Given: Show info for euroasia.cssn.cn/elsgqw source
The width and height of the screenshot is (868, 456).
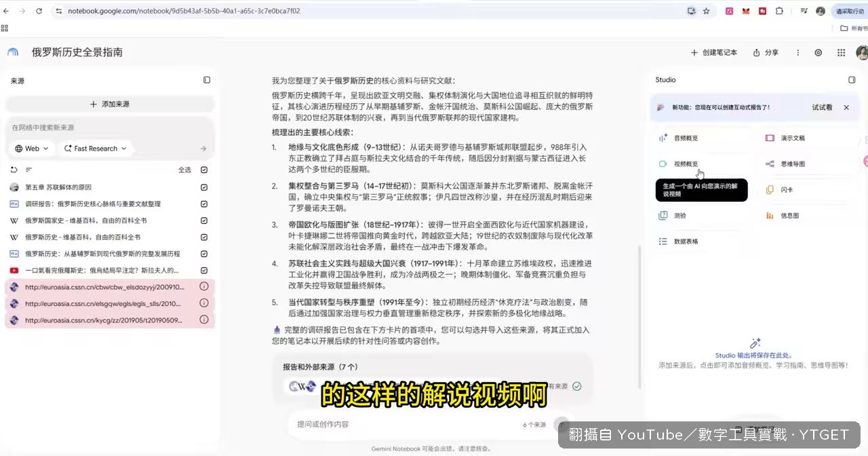Looking at the screenshot, I should 204,303.
